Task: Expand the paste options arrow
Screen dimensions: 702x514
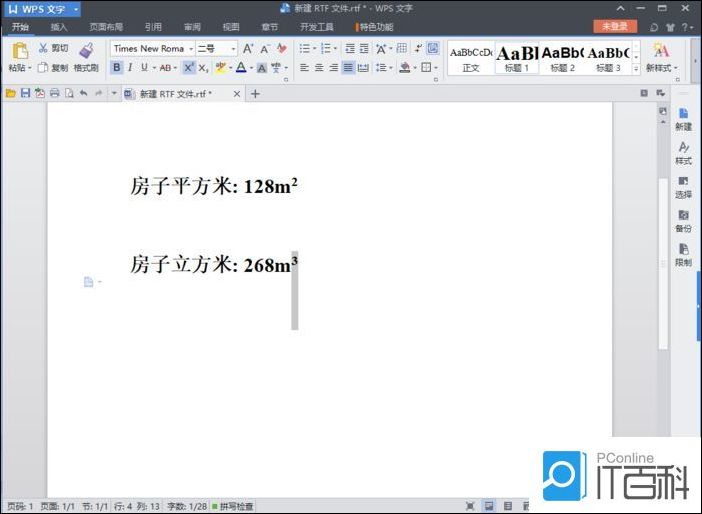Action: [x=30, y=68]
